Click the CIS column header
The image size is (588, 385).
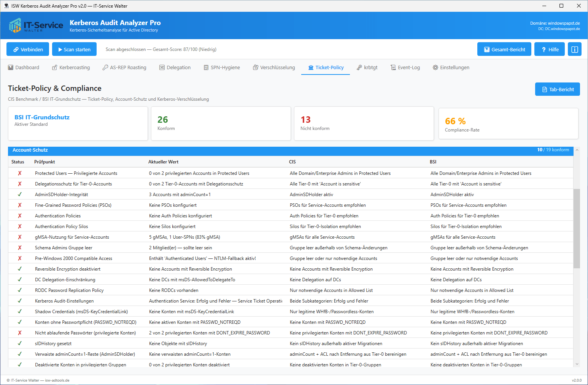coord(292,162)
